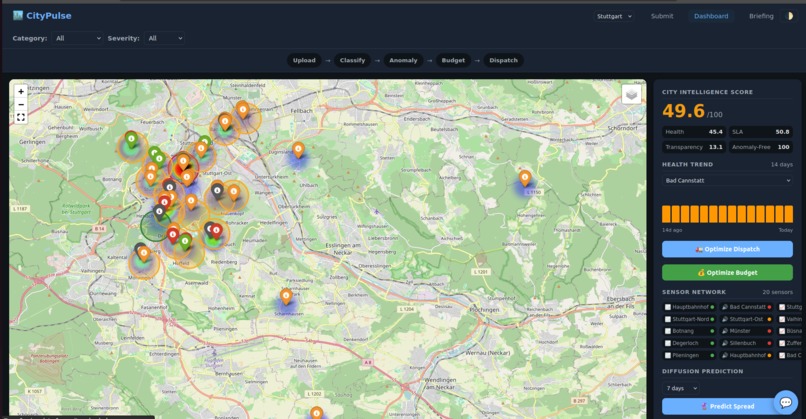Image resolution: width=806 pixels, height=419 pixels.
Task: Select the Anomaly pipeline step
Action: pyautogui.click(x=403, y=60)
